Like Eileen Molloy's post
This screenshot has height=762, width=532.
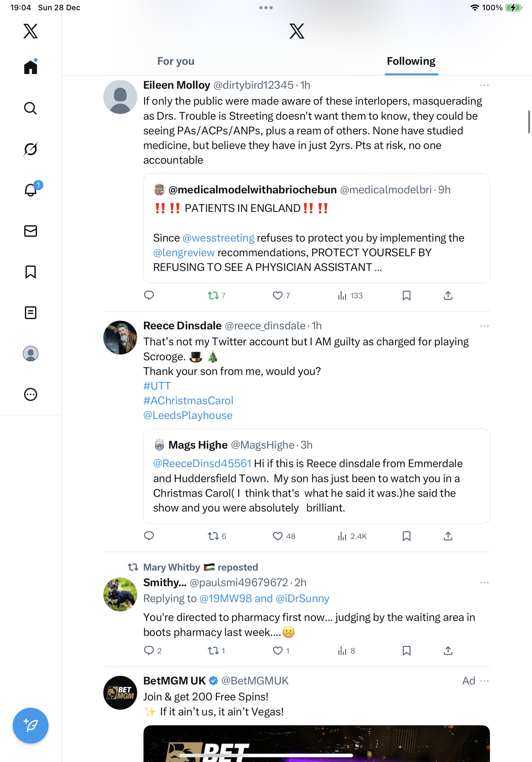click(277, 295)
